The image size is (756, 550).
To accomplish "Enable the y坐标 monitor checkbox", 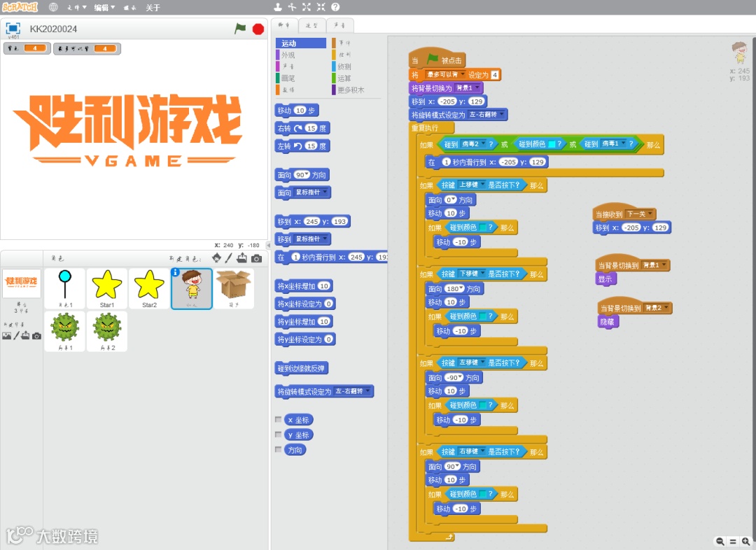I will (278, 435).
